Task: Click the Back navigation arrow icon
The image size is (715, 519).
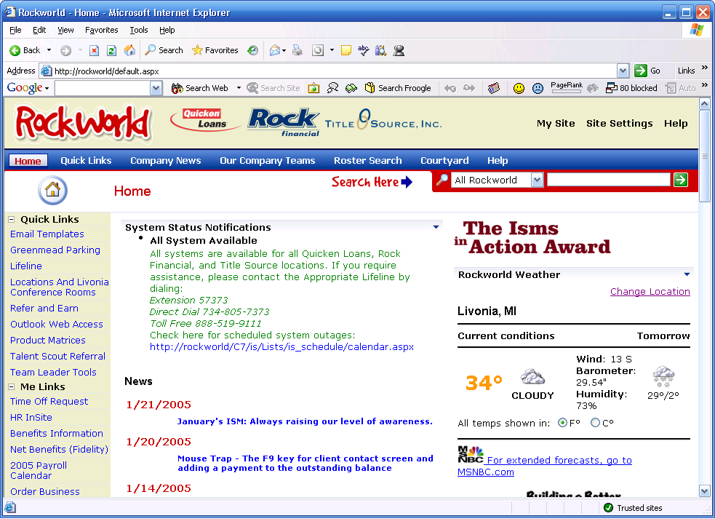Action: pos(15,51)
